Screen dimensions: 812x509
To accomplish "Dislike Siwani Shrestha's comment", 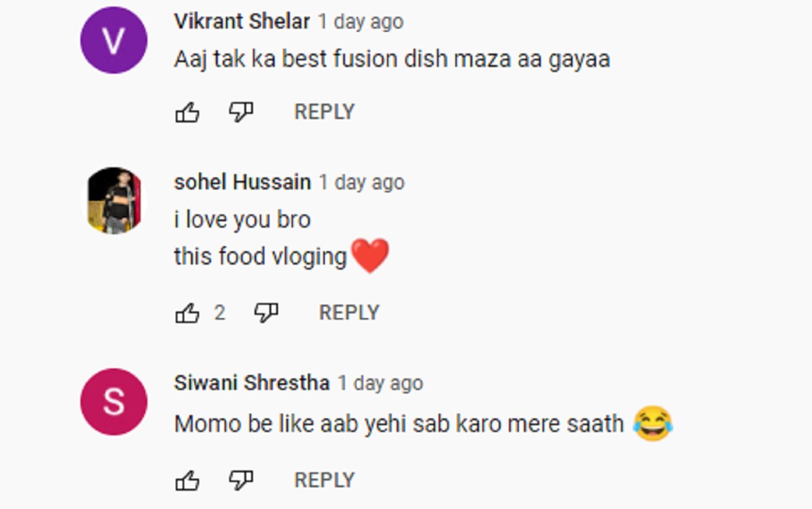I will click(241, 481).
